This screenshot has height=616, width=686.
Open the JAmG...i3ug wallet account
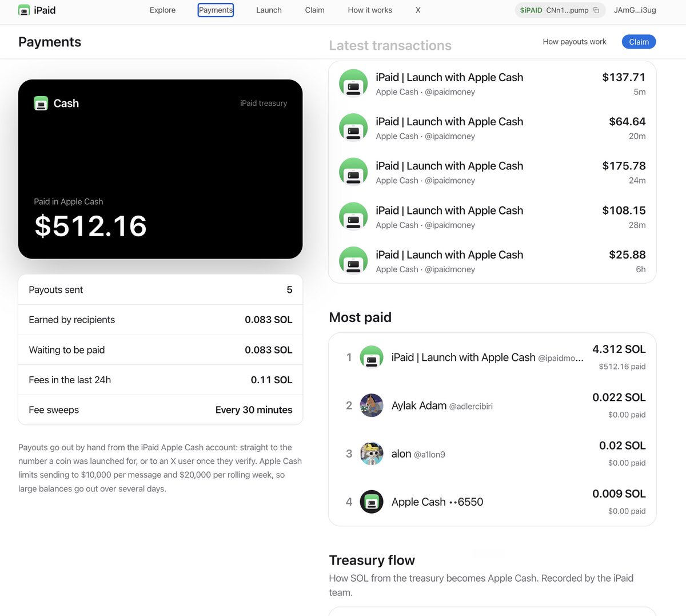pyautogui.click(x=635, y=10)
